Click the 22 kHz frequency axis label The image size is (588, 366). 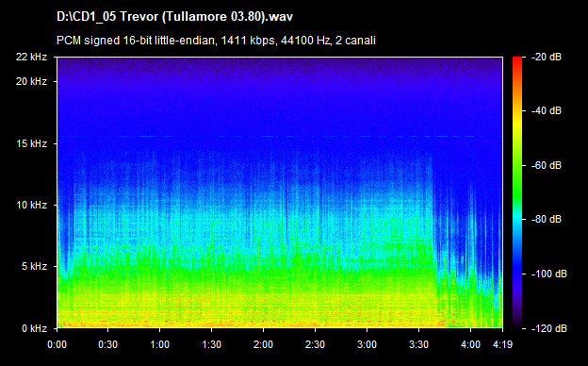click(x=31, y=57)
